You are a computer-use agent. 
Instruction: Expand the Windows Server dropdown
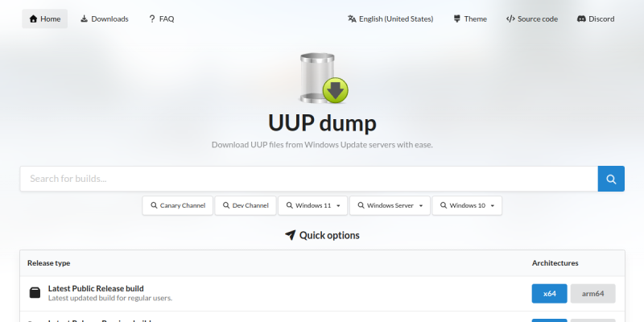[390, 205]
